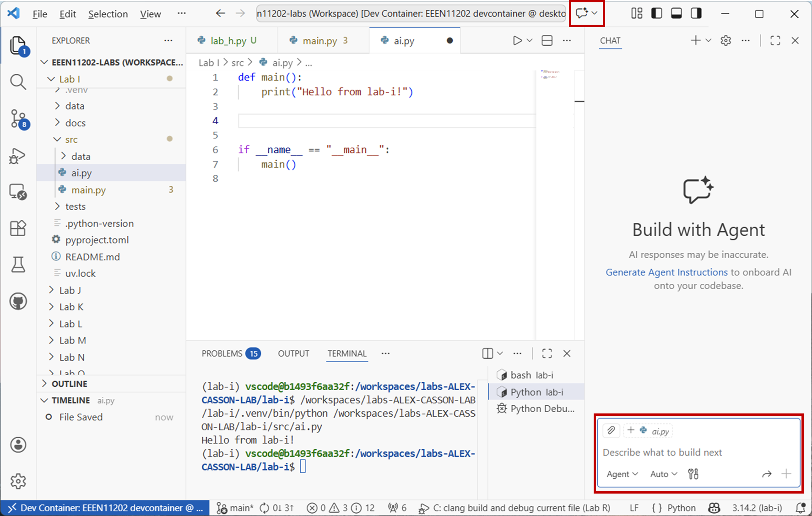Open Run and Debug view
Viewport: 812px width, 516px height.
click(x=18, y=156)
